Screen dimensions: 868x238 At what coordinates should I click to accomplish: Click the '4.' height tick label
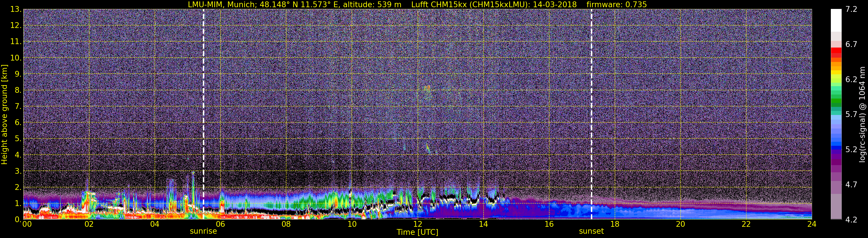click(x=18, y=155)
